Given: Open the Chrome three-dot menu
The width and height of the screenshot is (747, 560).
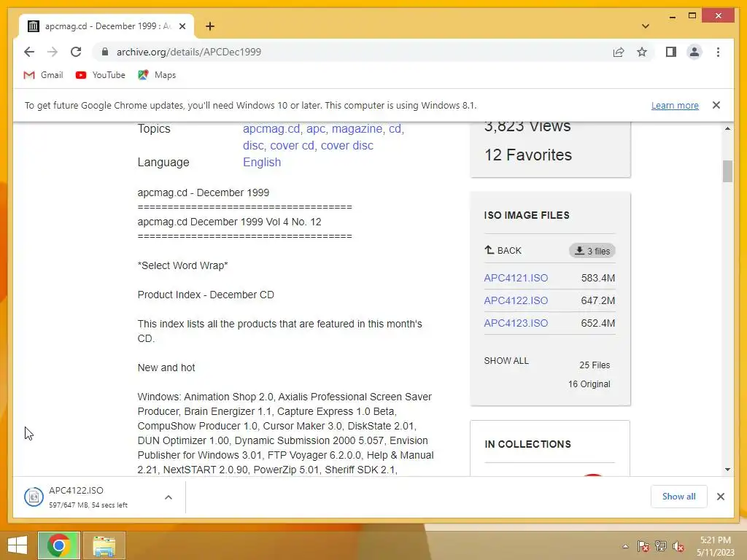Looking at the screenshot, I should [x=718, y=52].
